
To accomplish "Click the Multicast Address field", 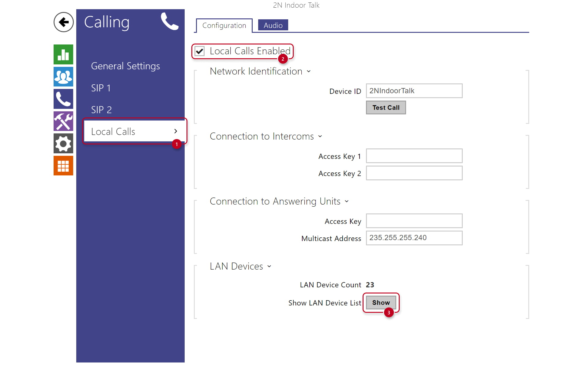I will [x=414, y=238].
